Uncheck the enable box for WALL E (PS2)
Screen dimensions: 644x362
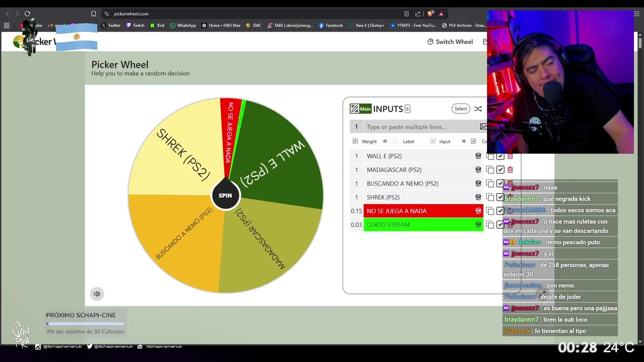point(500,156)
